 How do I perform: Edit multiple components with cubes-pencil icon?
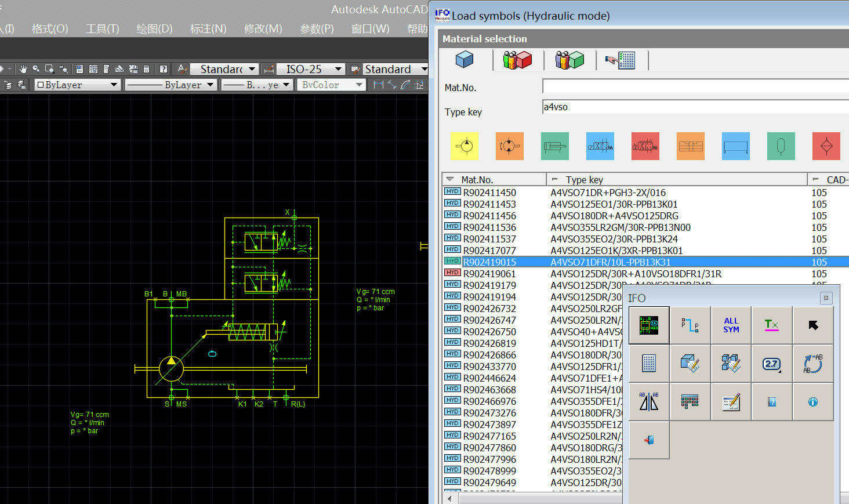pyautogui.click(x=731, y=364)
